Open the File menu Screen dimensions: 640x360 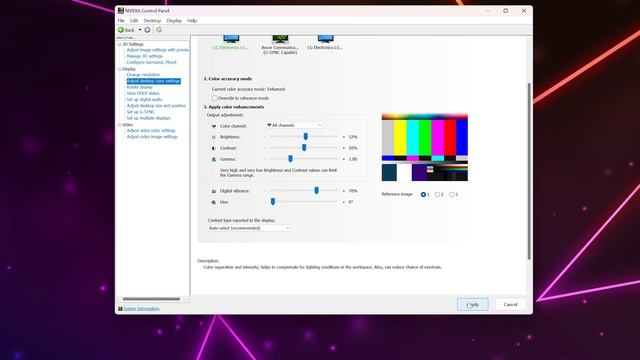coord(121,20)
